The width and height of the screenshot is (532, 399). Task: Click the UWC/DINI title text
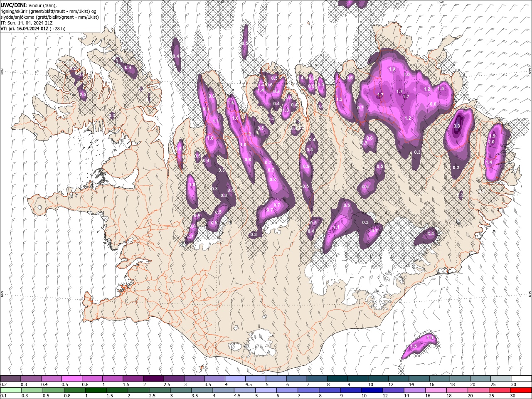(13, 5)
